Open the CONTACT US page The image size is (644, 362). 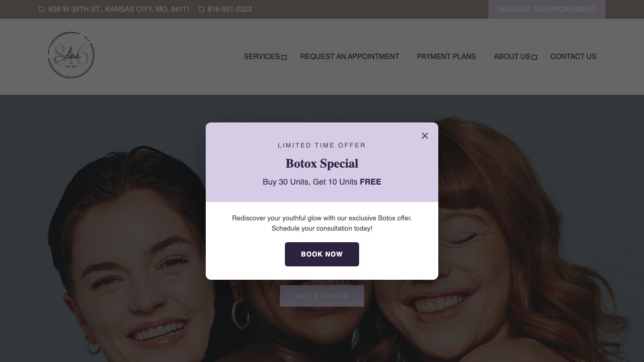click(573, 57)
